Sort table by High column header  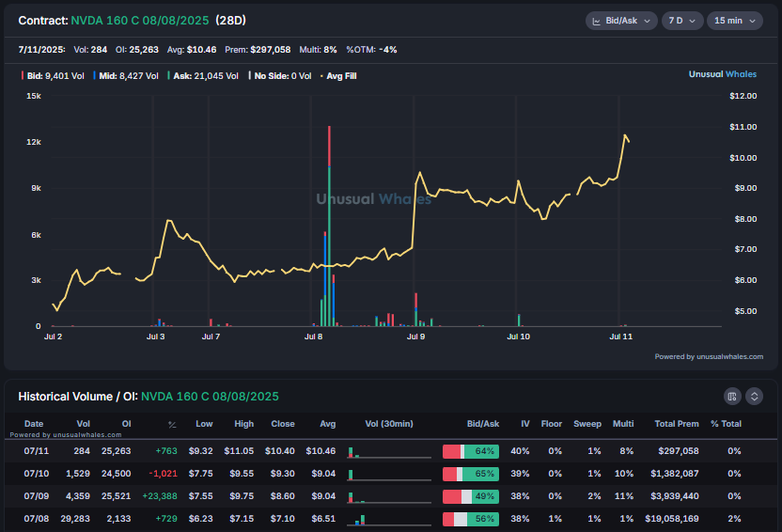pyautogui.click(x=243, y=424)
